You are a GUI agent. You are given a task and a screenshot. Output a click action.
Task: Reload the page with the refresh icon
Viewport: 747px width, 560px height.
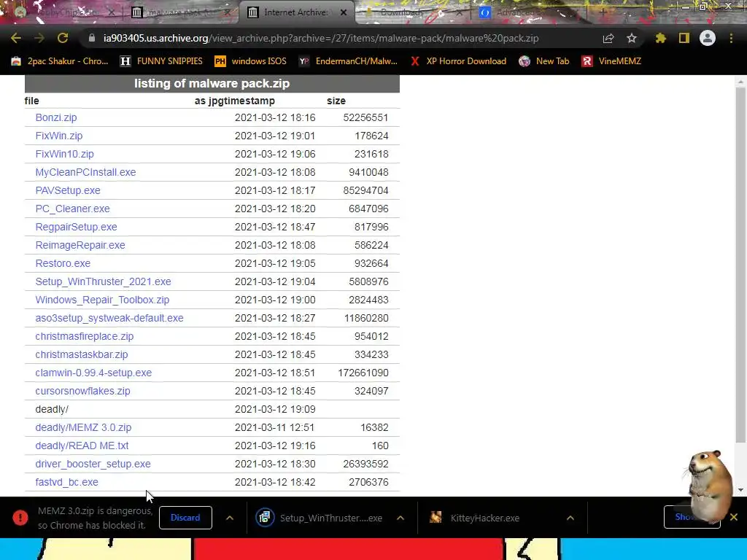[63, 38]
